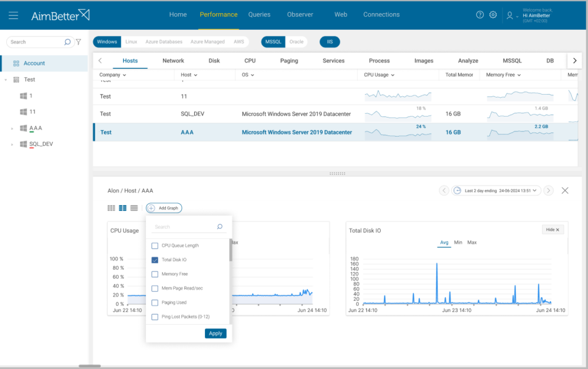Screen dimensions: 588x369
Task: Click the help question mark icon
Action: point(480,15)
